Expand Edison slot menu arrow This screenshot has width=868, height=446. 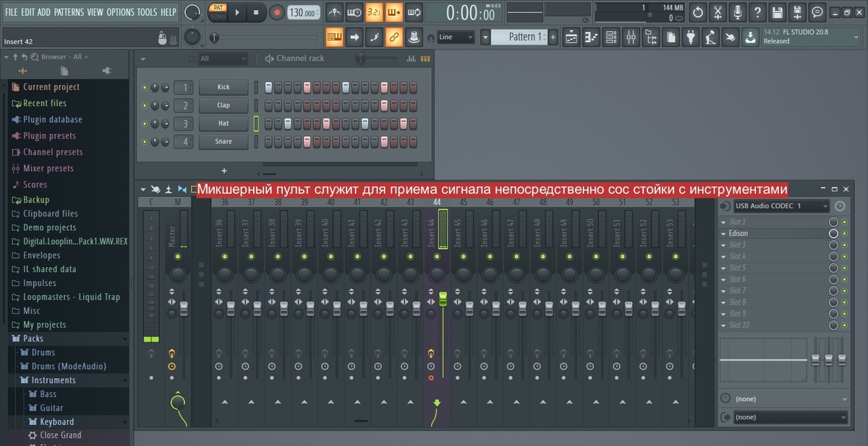(x=723, y=234)
